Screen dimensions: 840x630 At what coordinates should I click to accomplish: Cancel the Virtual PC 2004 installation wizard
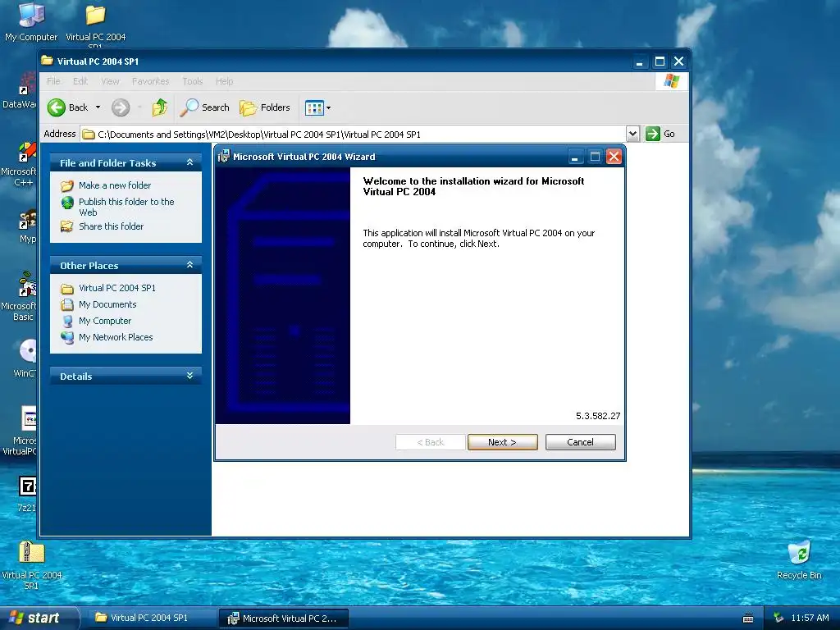pyautogui.click(x=580, y=442)
